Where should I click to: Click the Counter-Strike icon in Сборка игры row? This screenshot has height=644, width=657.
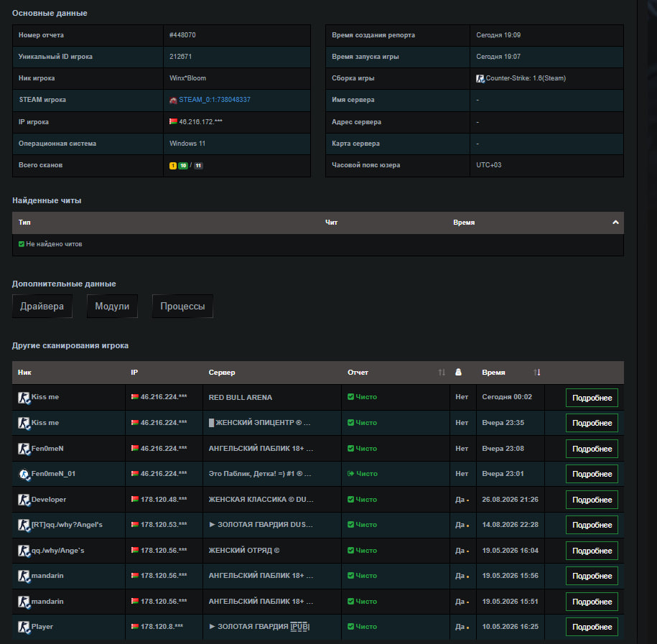point(480,78)
